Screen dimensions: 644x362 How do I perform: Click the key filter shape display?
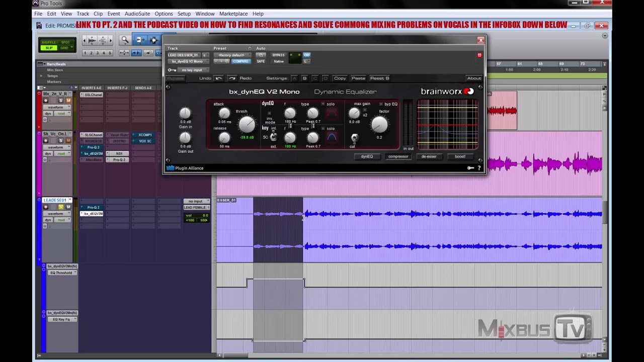333,138
